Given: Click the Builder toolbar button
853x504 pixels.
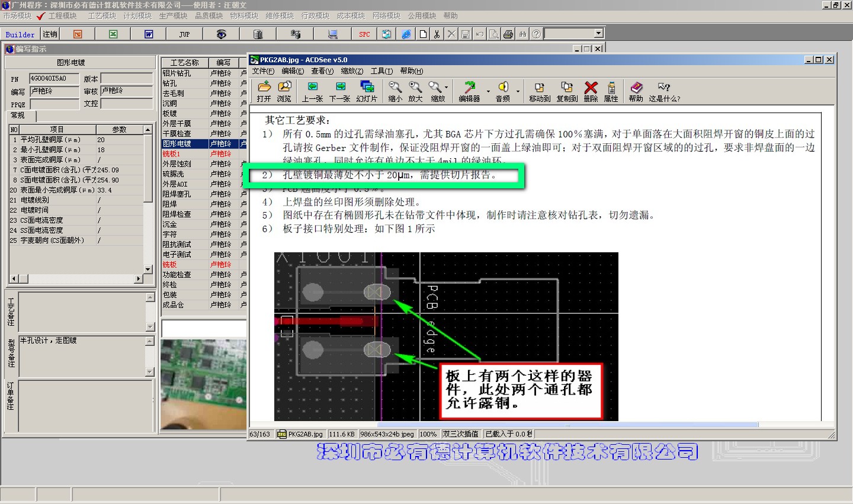Looking at the screenshot, I should point(20,34).
